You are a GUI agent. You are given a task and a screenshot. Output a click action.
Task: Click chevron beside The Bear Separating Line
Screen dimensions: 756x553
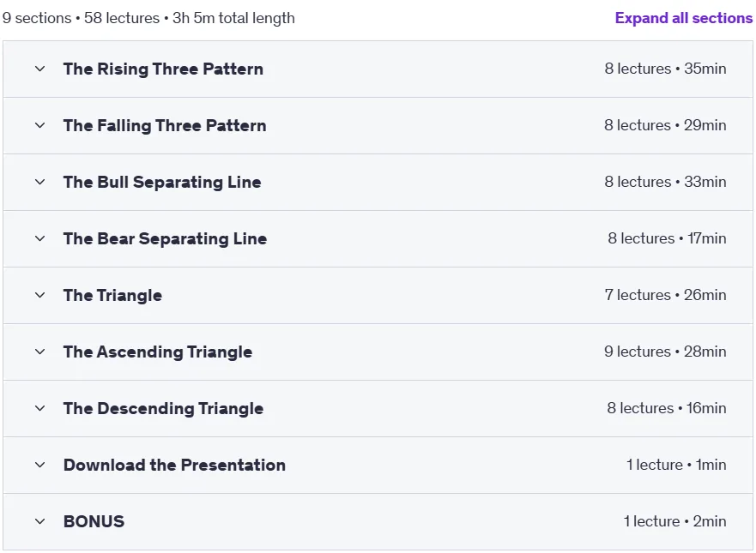40,238
